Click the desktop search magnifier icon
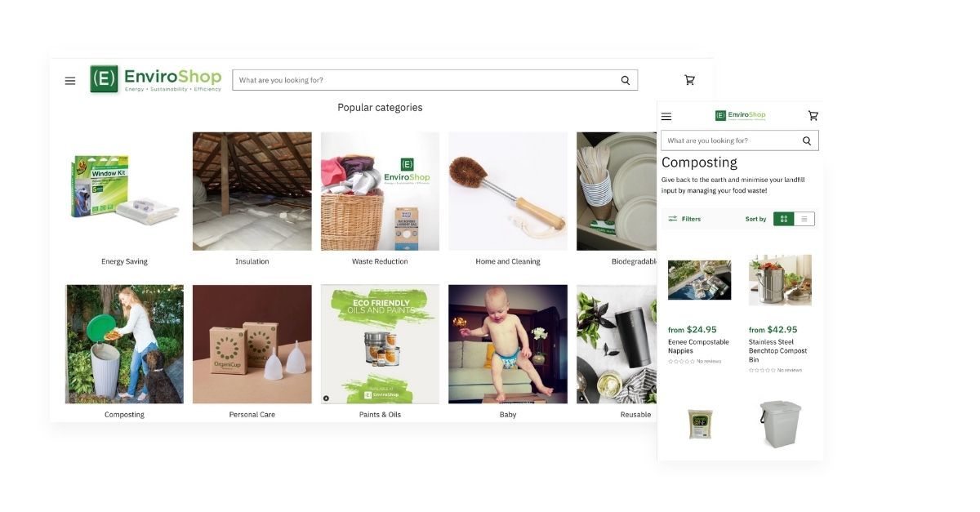Image resolution: width=980 pixels, height=512 pixels. coord(626,80)
